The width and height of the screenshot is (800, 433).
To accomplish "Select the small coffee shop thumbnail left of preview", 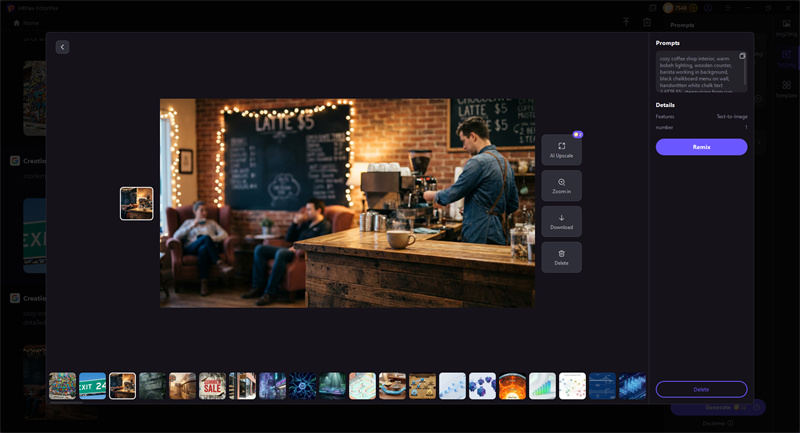I will 137,203.
